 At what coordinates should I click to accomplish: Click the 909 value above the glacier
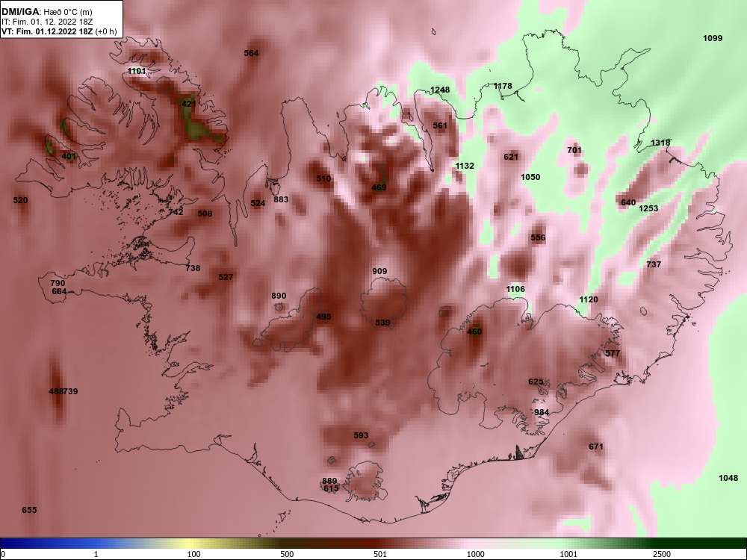coord(379,271)
